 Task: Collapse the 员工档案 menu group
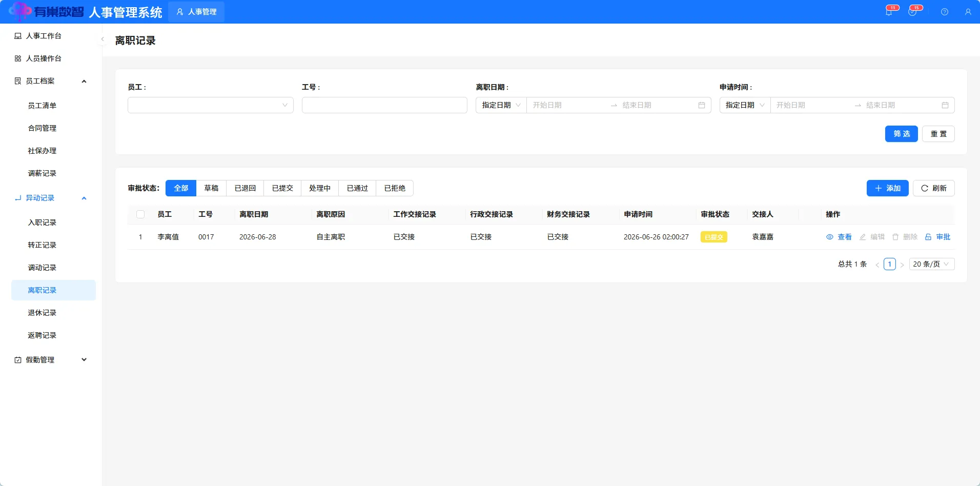51,81
